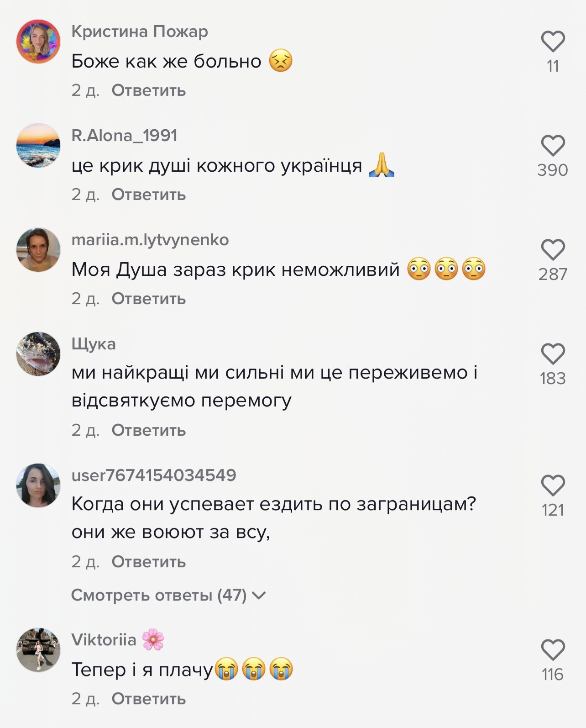Open the Щука username link

click(94, 344)
